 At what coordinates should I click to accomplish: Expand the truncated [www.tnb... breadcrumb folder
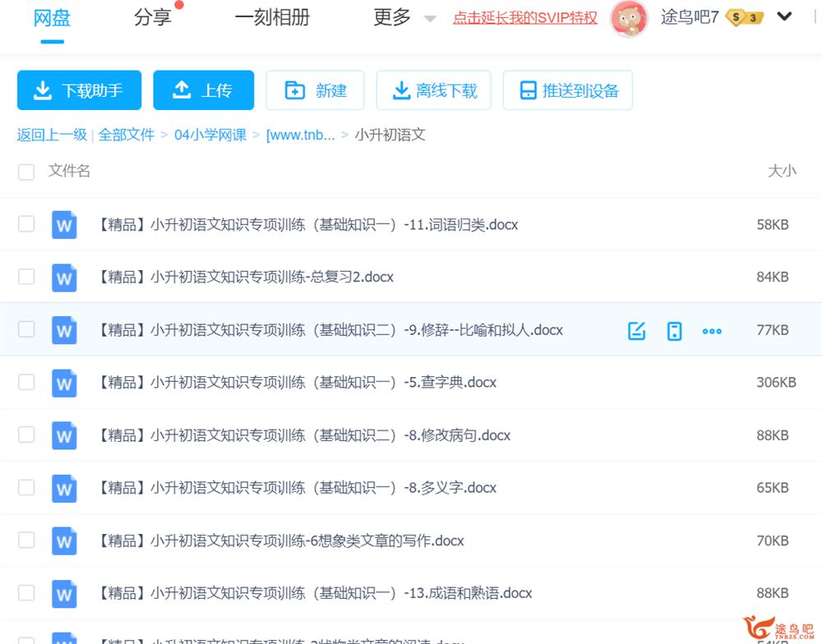(300, 135)
